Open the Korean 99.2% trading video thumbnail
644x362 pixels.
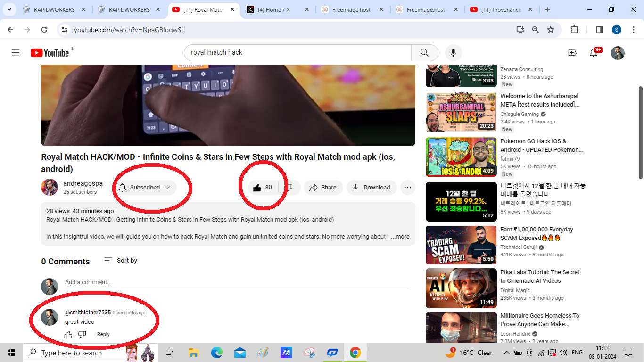pyautogui.click(x=461, y=202)
